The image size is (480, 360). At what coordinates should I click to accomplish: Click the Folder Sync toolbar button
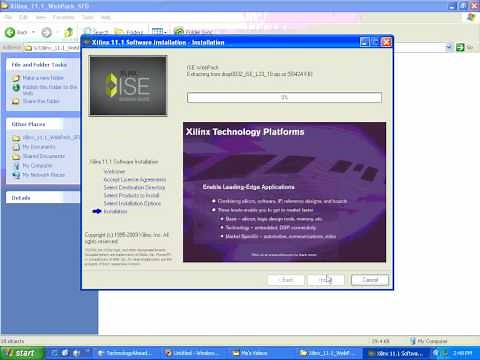click(x=193, y=32)
